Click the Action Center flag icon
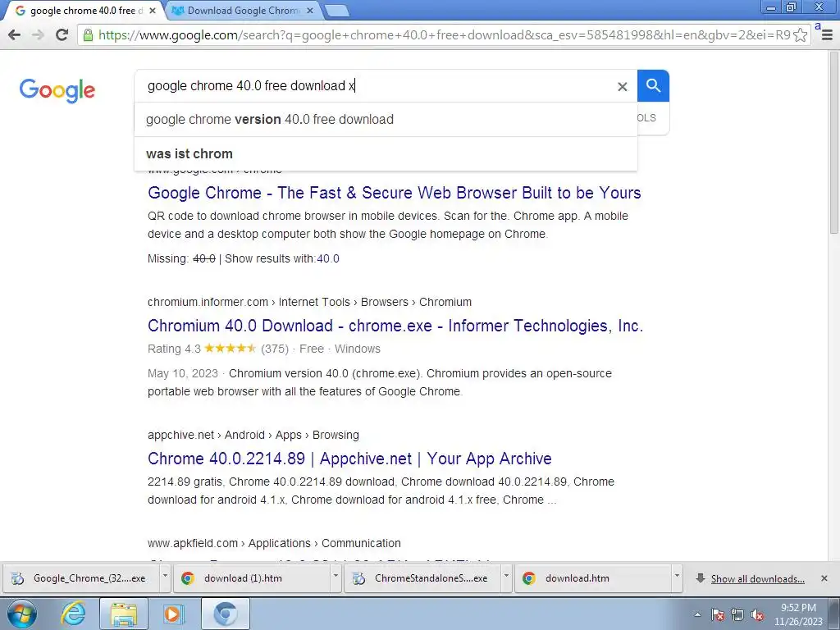 pos(718,614)
